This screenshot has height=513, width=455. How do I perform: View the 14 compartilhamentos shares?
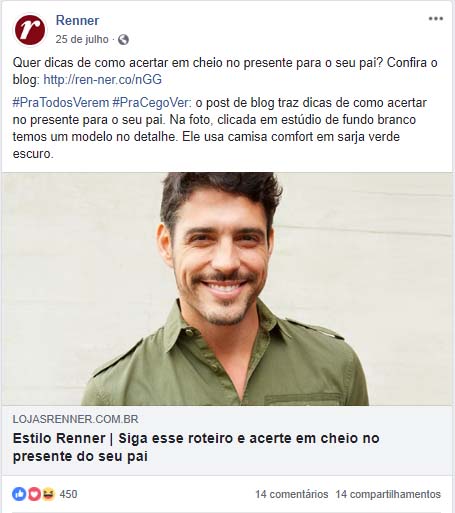tap(388, 494)
